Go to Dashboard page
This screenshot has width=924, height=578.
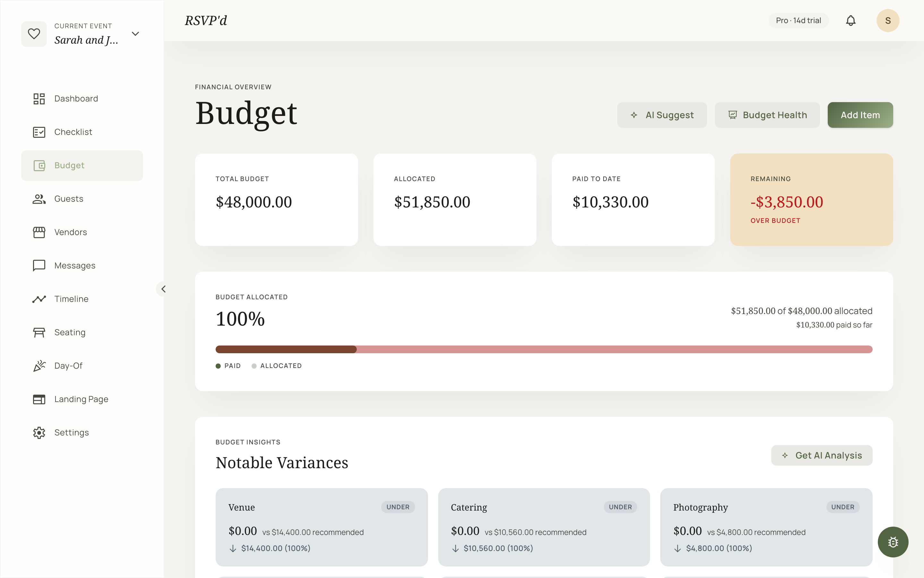coord(82,99)
